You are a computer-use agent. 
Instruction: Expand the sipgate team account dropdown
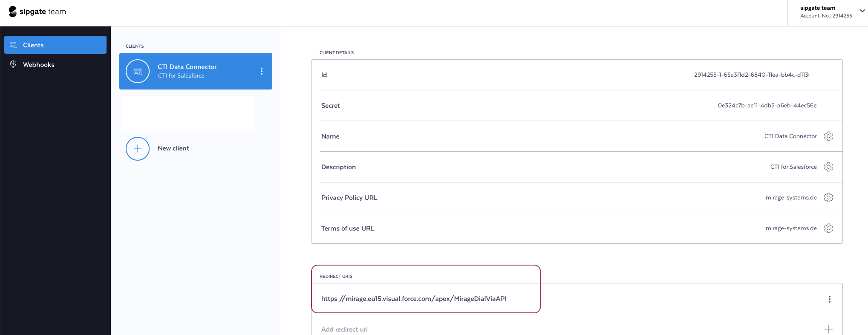(x=862, y=11)
